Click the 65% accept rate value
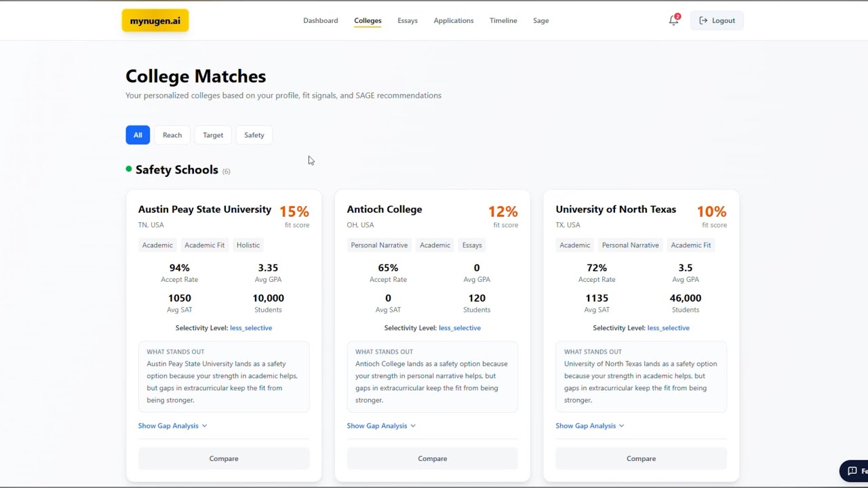This screenshot has width=868, height=488. (388, 268)
